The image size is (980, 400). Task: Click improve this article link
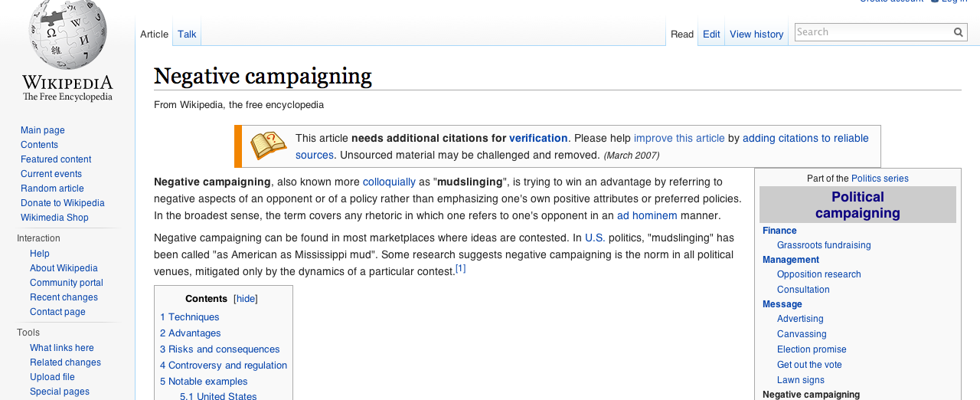point(679,139)
